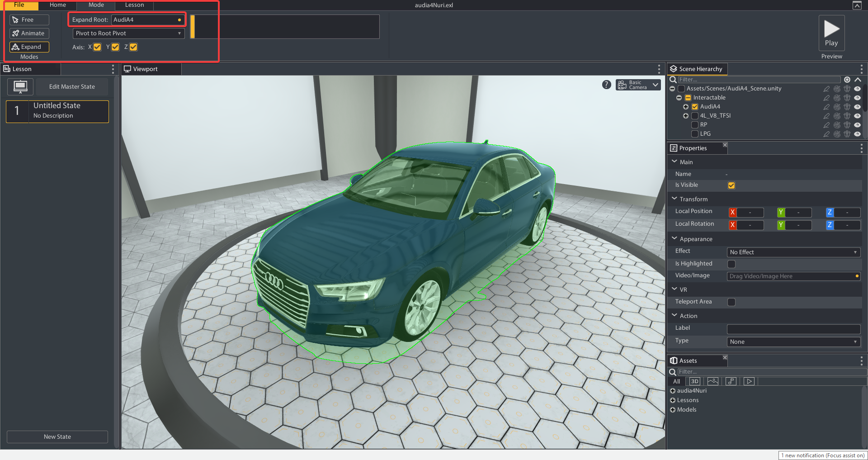The width and height of the screenshot is (868, 460).
Task: Check the RP checkbox in hierarchy
Action: (695, 125)
